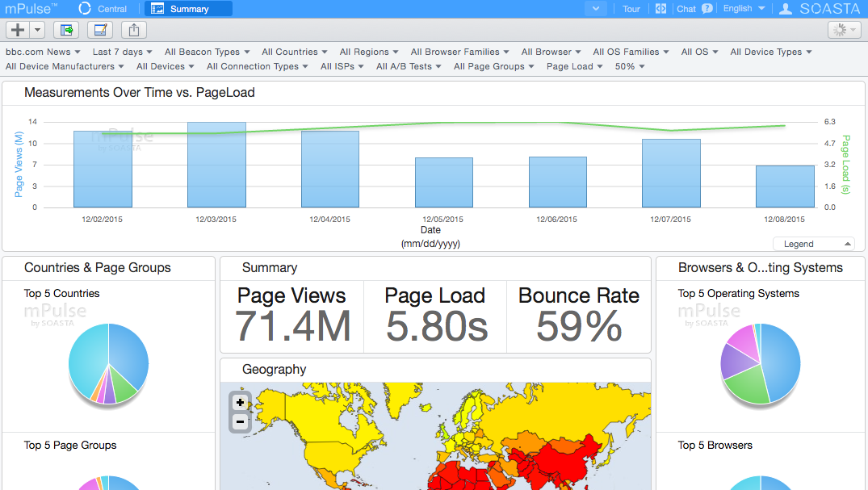
Task: Open the All OS filter
Action: pos(700,52)
